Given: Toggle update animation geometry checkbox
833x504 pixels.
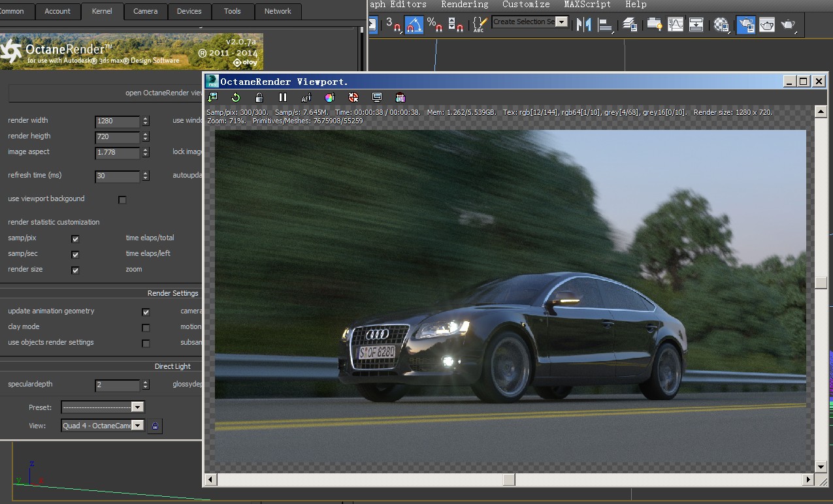Looking at the screenshot, I should point(146,312).
